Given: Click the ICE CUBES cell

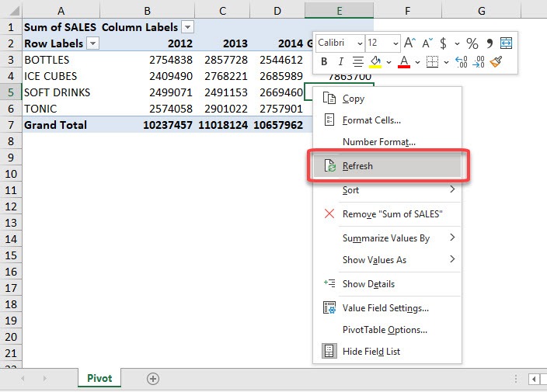Looking at the screenshot, I should point(61,76).
